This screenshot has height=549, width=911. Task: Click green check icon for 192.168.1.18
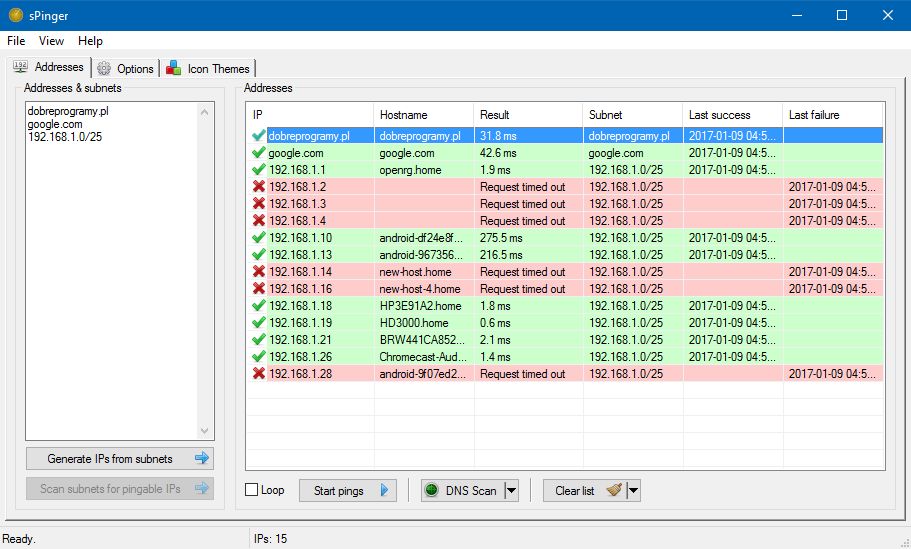click(259, 306)
